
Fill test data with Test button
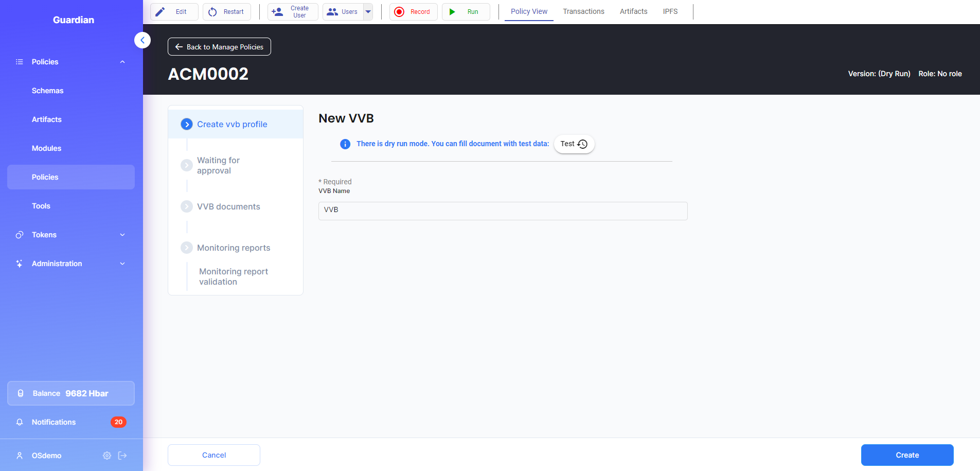574,144
